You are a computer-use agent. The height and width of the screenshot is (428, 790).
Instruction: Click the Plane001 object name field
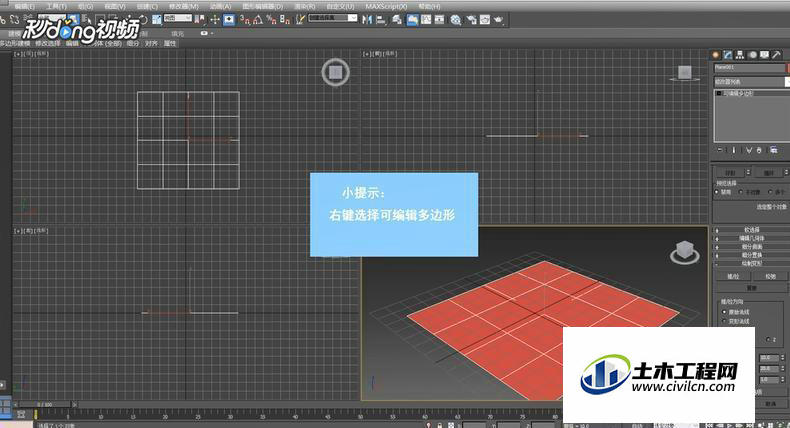click(749, 68)
